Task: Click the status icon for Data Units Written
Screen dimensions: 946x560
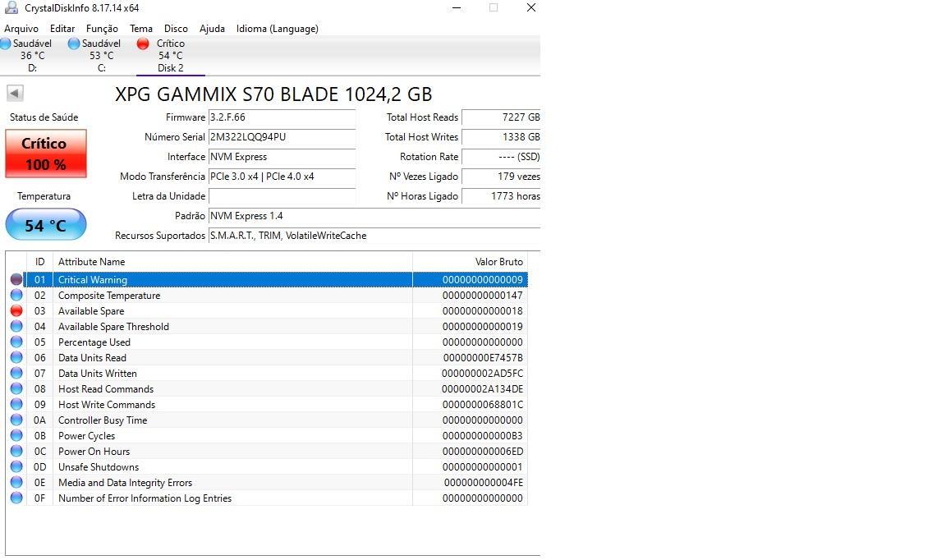Action: click(x=16, y=374)
